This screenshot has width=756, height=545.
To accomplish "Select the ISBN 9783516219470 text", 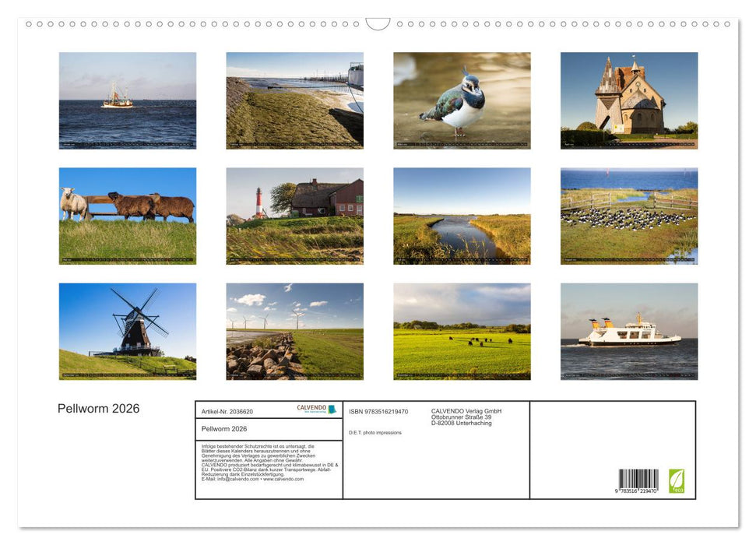I will pos(379,411).
